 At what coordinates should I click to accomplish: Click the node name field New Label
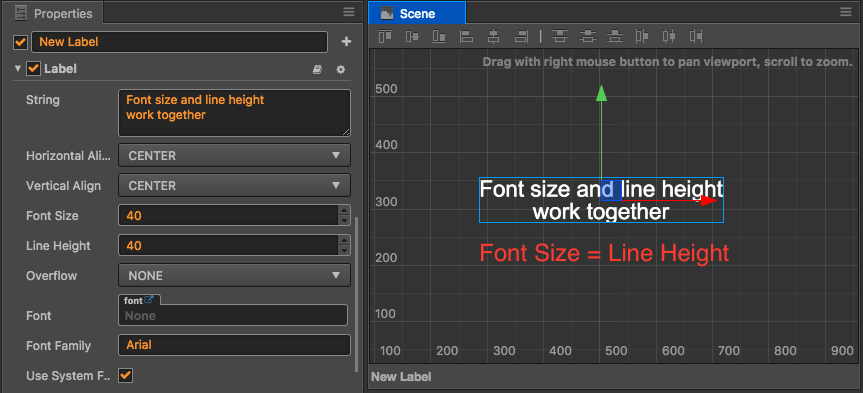[x=179, y=42]
